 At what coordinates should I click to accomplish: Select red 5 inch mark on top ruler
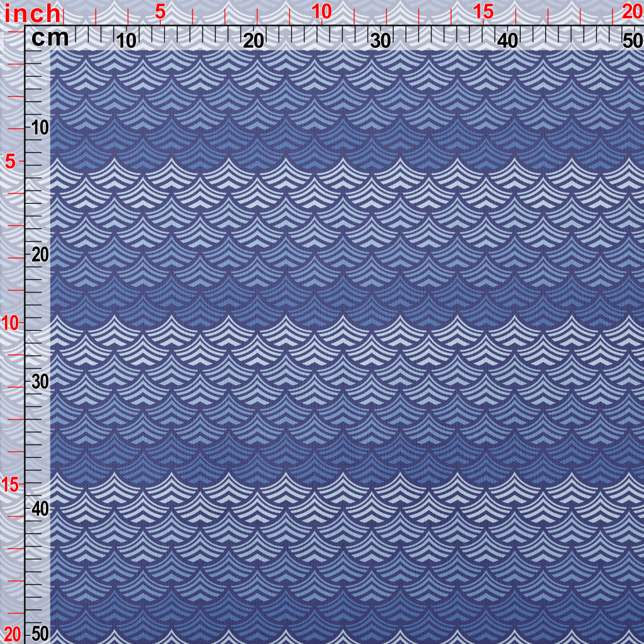click(x=160, y=11)
